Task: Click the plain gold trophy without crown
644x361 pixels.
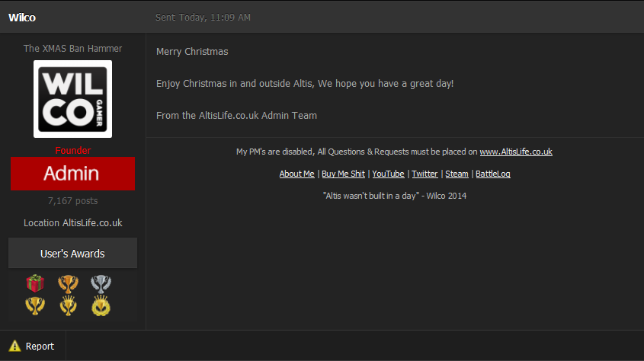Action: click(x=35, y=306)
